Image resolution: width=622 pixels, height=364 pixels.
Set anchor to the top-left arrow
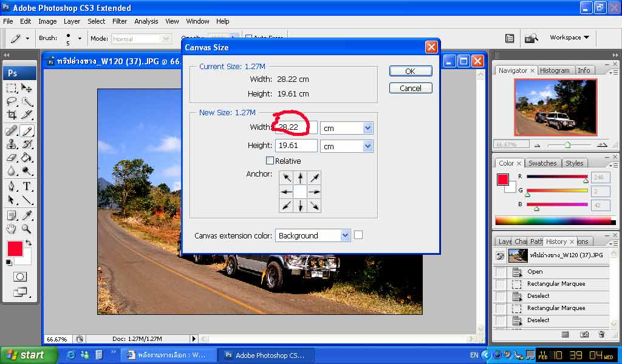286,178
